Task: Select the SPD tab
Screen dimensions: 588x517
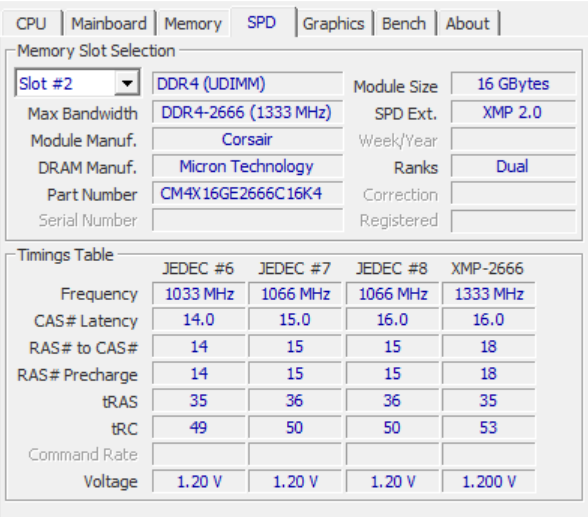Action: point(262,22)
